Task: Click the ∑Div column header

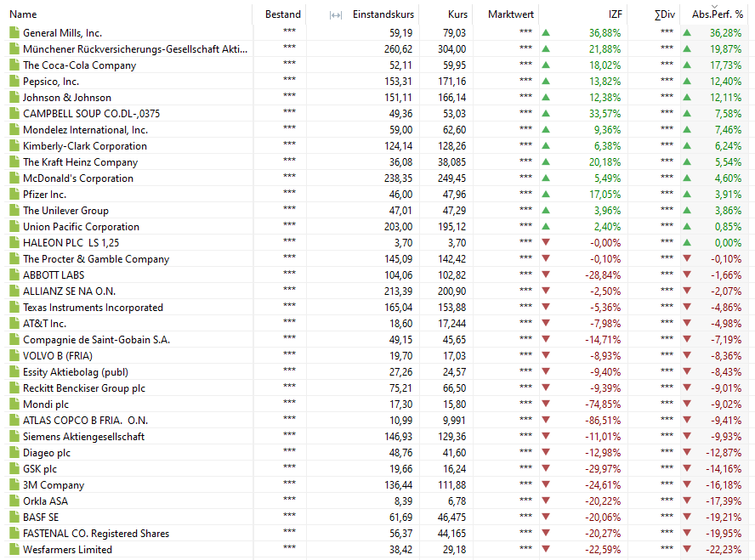Action: (x=664, y=14)
